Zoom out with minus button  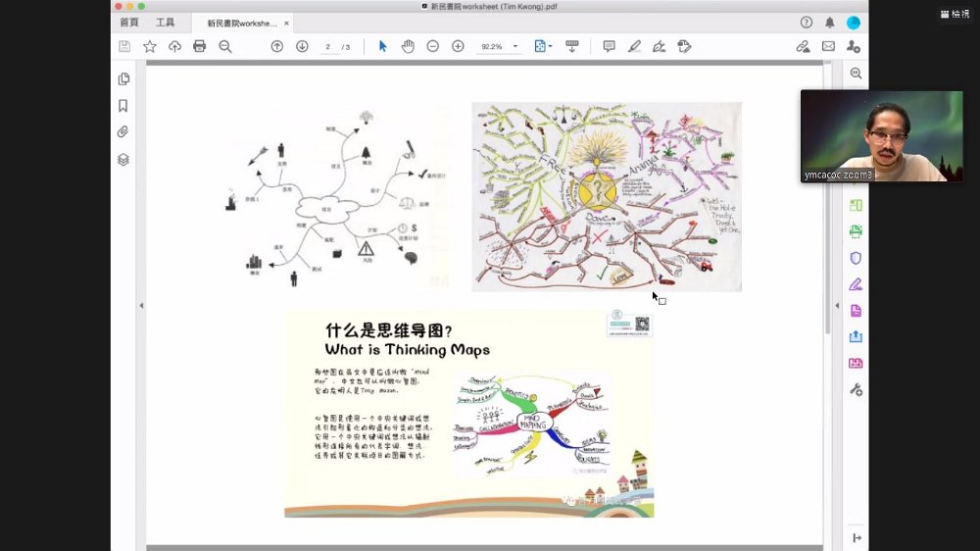pyautogui.click(x=432, y=46)
